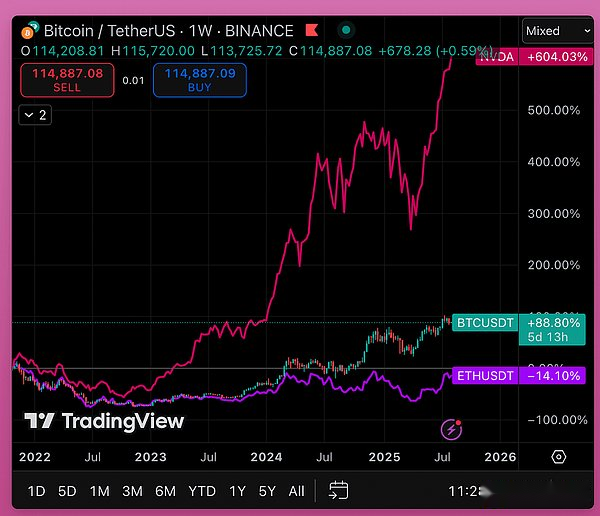Click the high price H115,720.00 value
The height and width of the screenshot is (516, 600).
[x=153, y=51]
